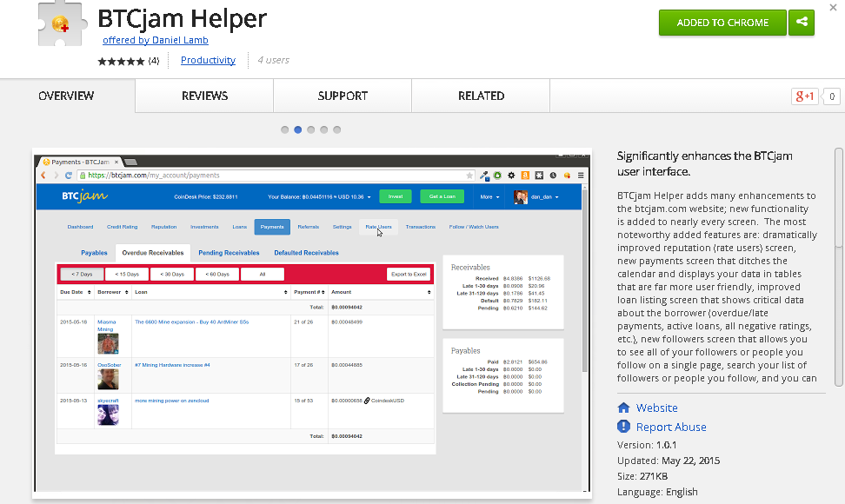Image resolution: width=845 pixels, height=504 pixels.
Task: Select the fourth screenshot carousel dot
Action: 324,129
